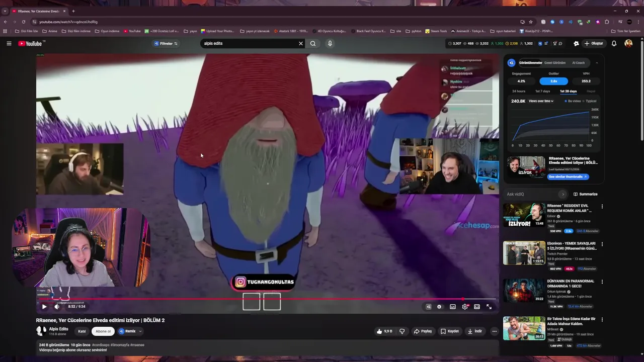Open the Filtreler filter button
The width and height of the screenshot is (644, 362).
pos(166,44)
